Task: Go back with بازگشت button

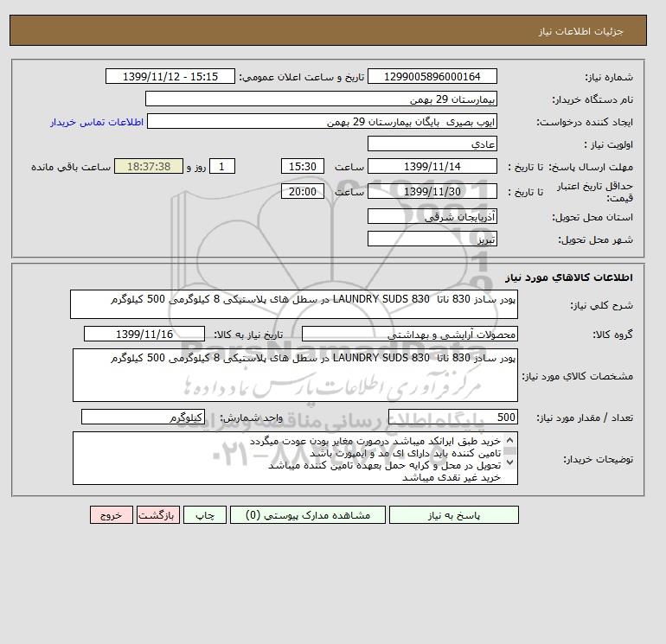Action: point(158,515)
